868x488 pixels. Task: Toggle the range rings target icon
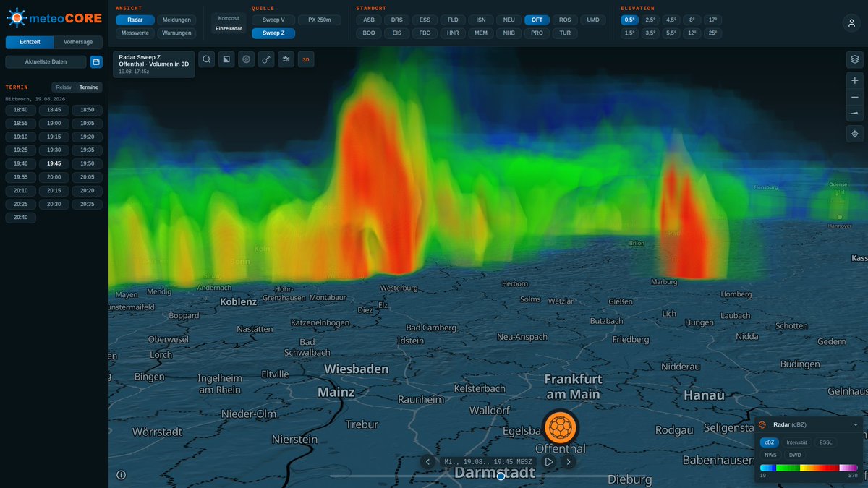[x=247, y=59]
